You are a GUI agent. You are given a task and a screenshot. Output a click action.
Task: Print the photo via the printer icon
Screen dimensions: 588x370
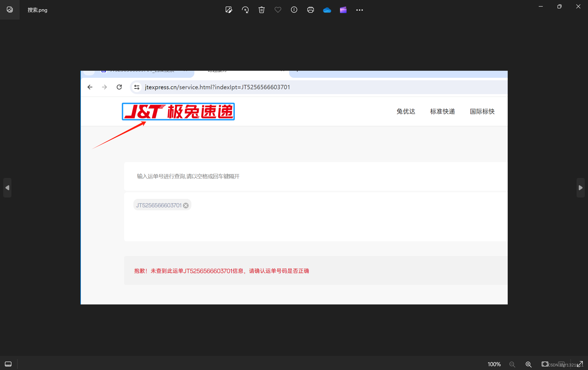310,10
